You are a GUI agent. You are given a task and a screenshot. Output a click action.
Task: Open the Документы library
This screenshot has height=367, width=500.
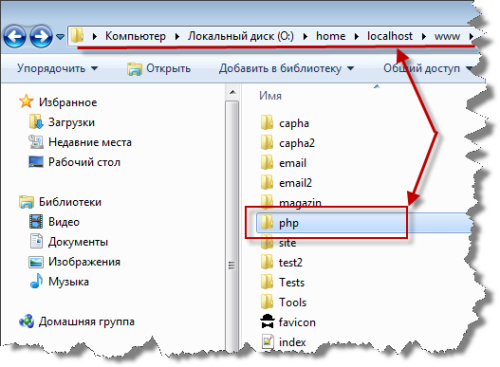pos(78,242)
